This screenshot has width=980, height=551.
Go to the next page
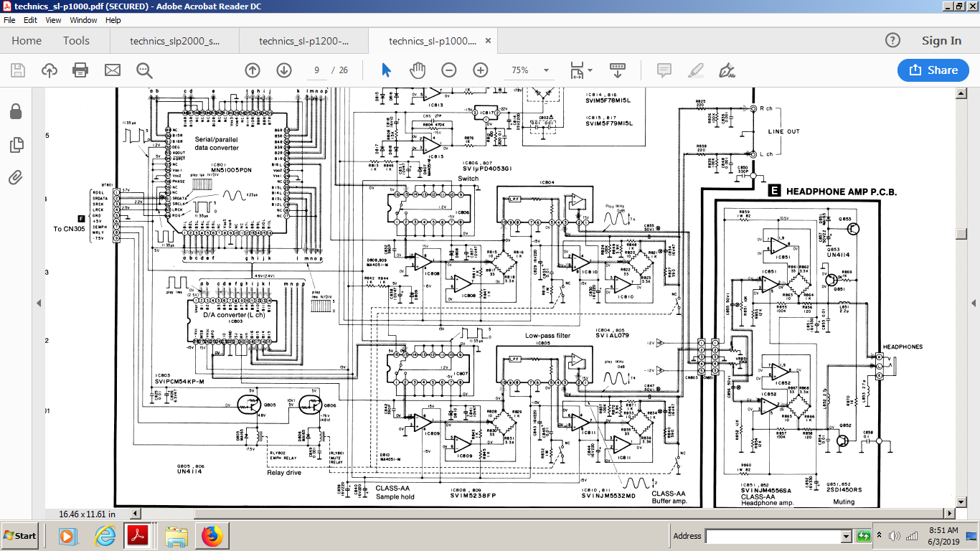click(284, 70)
